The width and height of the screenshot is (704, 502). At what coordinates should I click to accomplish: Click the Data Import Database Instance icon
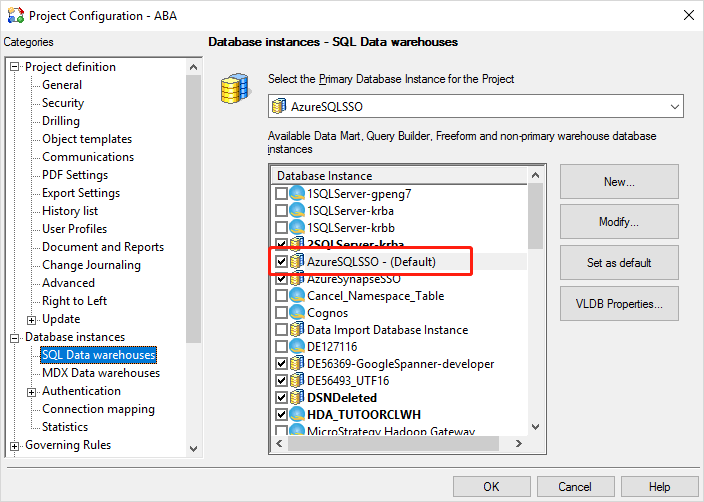tap(297, 330)
